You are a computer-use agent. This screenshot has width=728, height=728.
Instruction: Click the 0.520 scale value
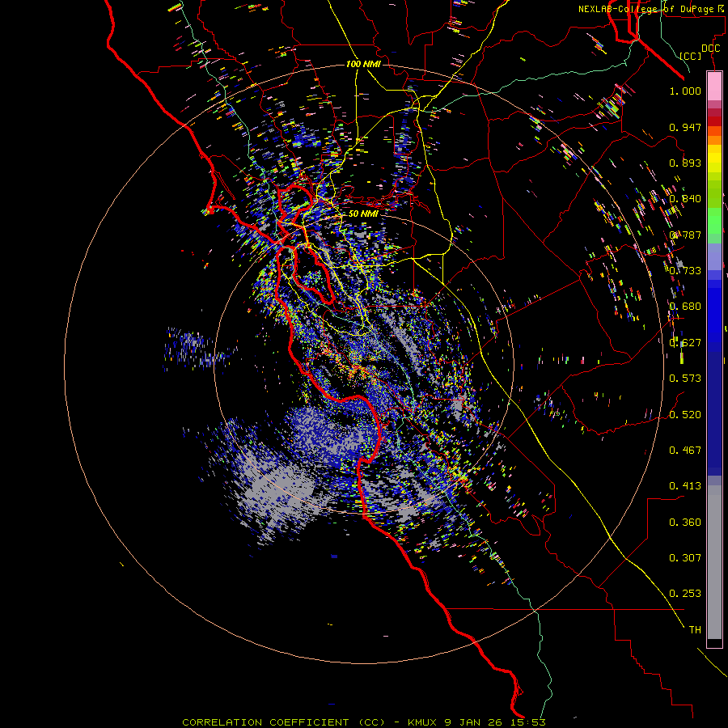pyautogui.click(x=685, y=414)
